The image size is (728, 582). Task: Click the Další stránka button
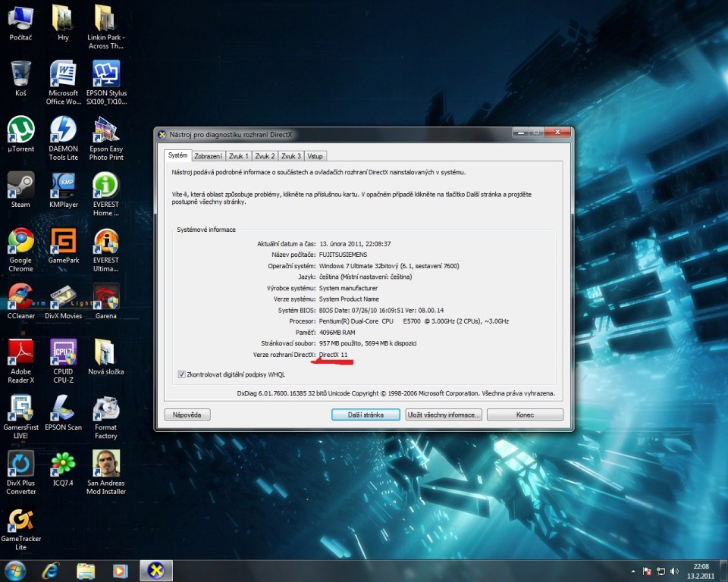point(363,415)
